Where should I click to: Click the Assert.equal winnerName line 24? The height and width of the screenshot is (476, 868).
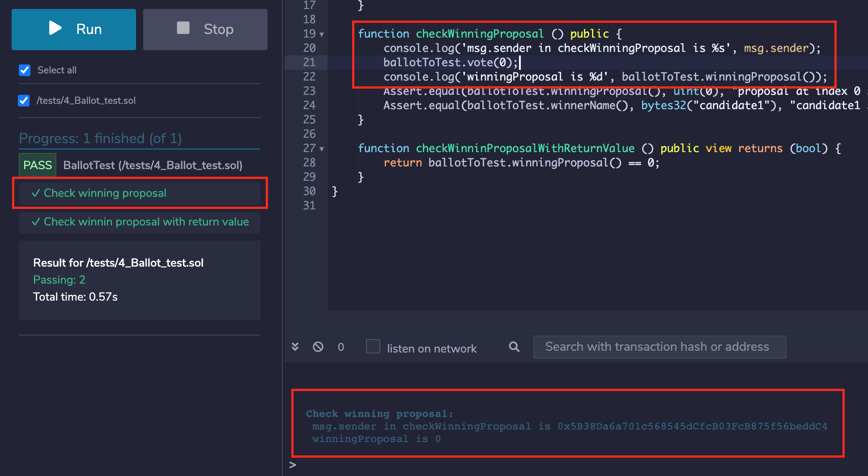tap(625, 106)
